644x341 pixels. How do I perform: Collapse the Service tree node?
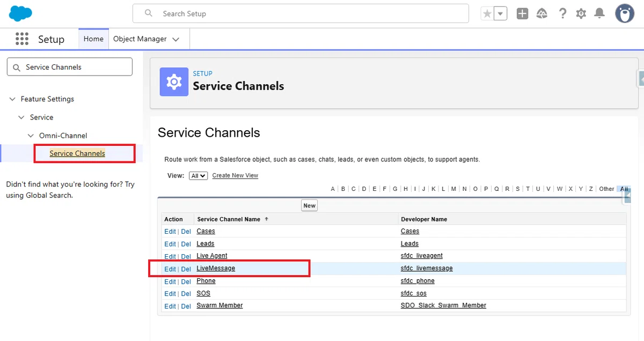pyautogui.click(x=21, y=117)
